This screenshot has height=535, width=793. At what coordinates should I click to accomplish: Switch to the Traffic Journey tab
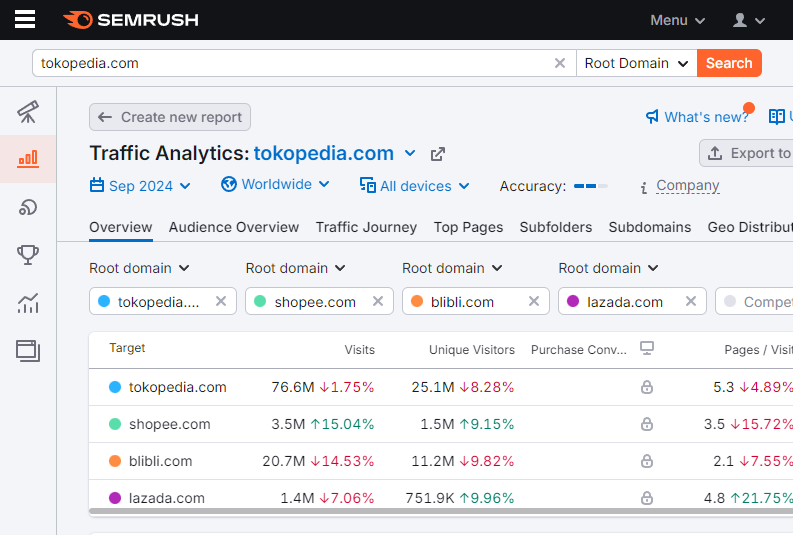[x=366, y=228]
